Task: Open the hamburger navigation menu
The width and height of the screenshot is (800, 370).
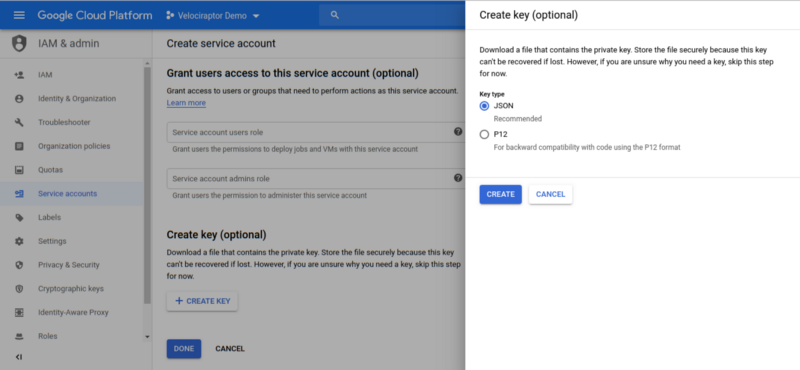Action: 19,15
